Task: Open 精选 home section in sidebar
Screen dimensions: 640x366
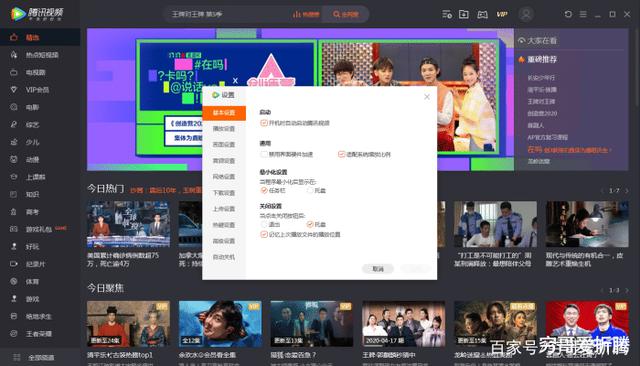Action: (x=33, y=38)
